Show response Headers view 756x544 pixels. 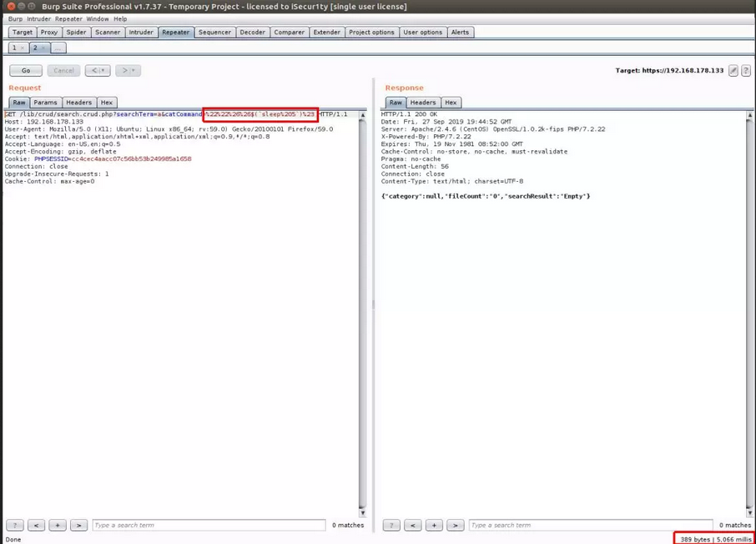(x=422, y=103)
